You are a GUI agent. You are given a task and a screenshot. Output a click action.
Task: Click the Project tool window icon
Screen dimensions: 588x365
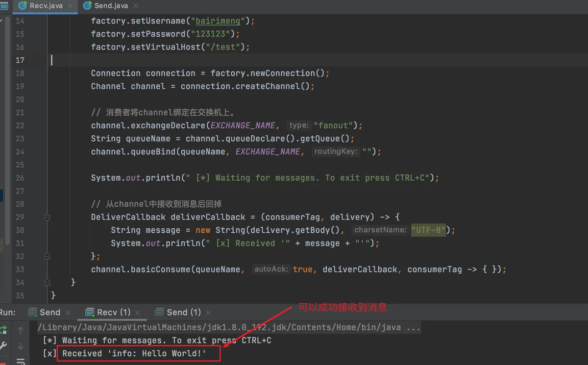point(4,6)
